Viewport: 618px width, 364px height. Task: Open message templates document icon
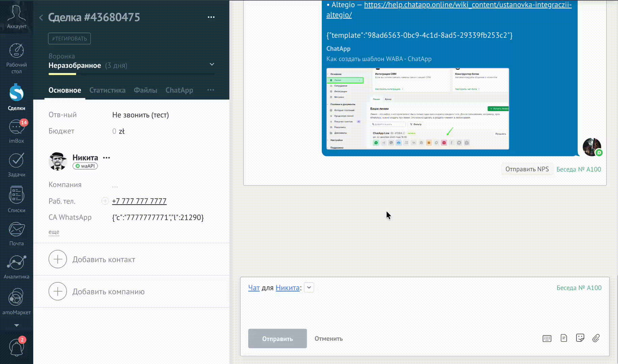coord(564,338)
